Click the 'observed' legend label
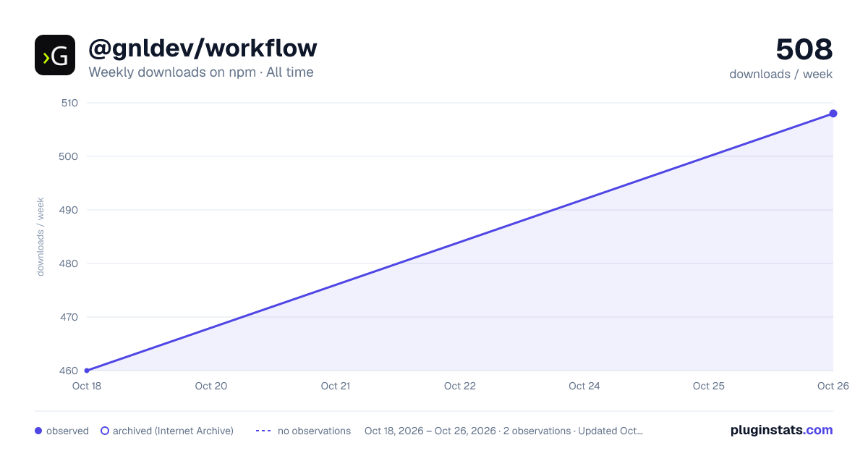Viewport: 868px width, 456px height. coord(67,431)
